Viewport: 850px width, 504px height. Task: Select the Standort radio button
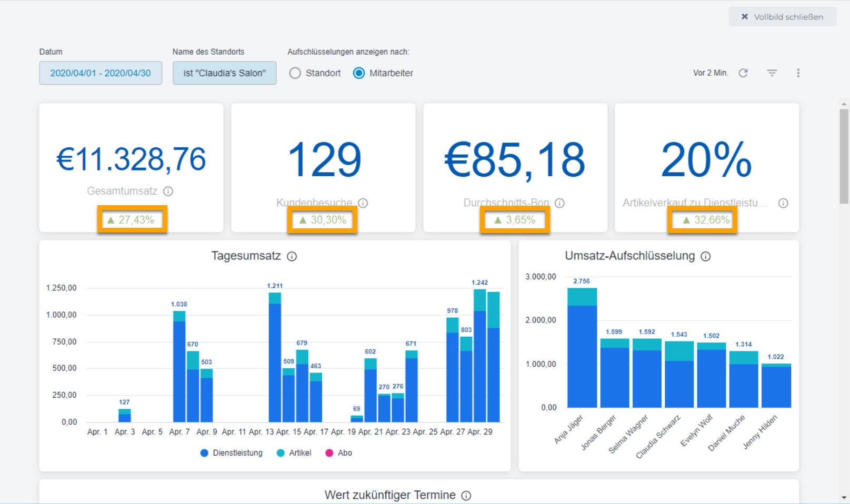coord(295,73)
